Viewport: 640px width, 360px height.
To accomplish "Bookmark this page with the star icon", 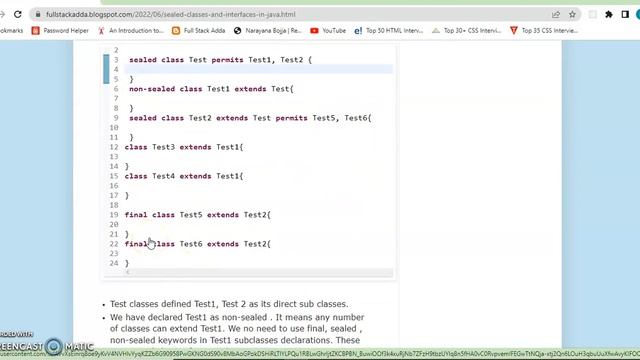I will (x=572, y=14).
